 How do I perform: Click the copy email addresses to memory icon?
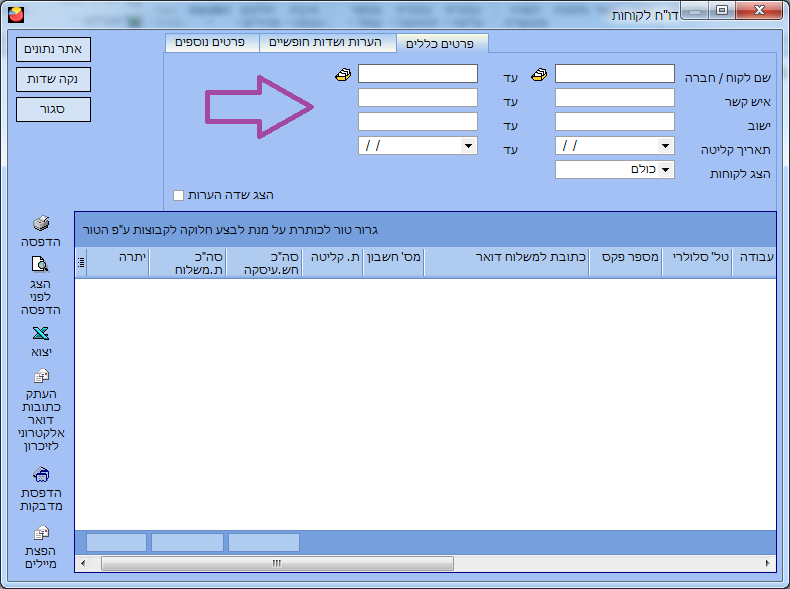(x=41, y=376)
